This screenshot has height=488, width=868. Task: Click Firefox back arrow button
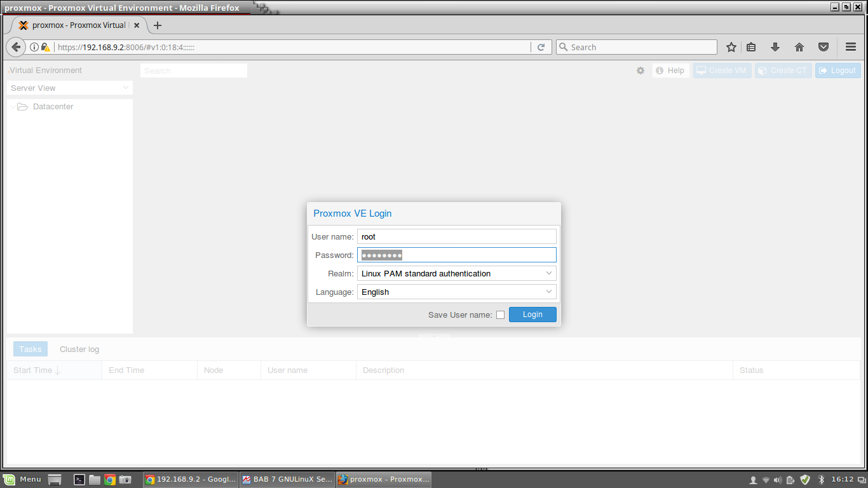[16, 47]
